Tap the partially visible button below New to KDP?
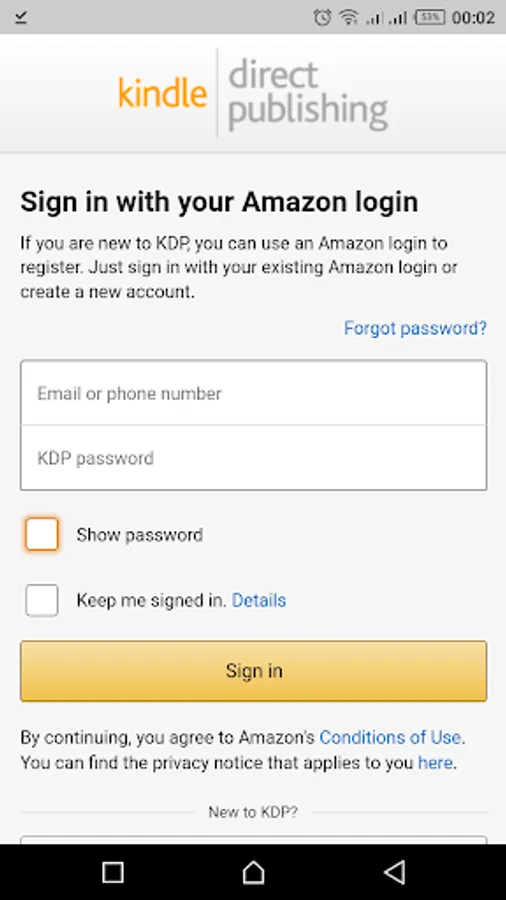 point(254,840)
